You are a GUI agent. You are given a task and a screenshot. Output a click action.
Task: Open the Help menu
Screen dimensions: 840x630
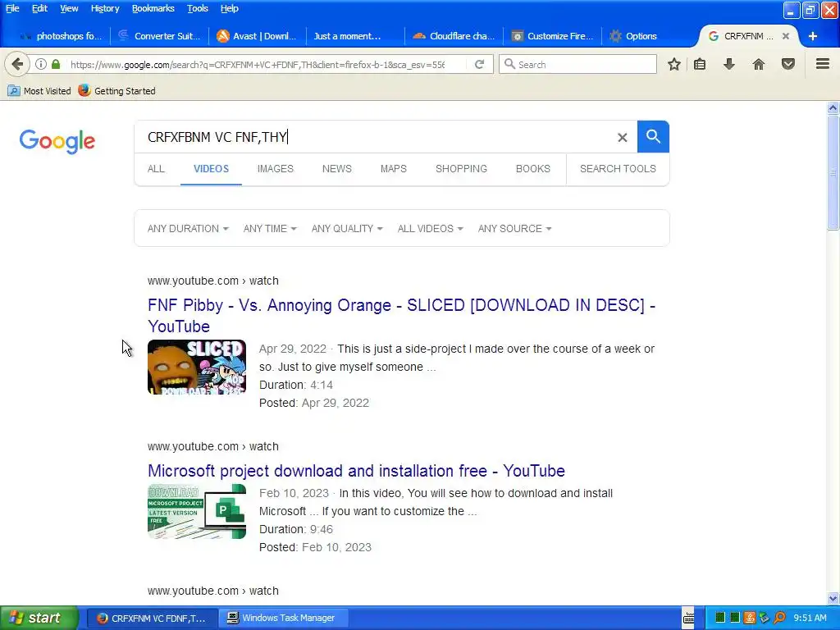(230, 8)
